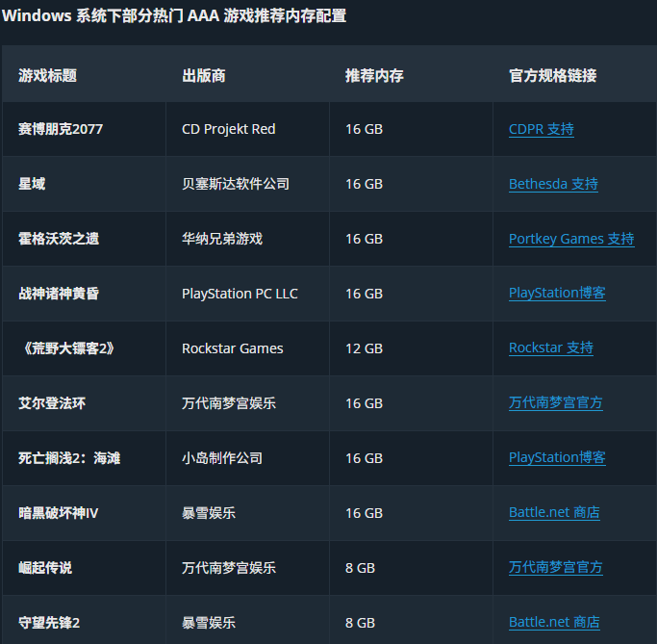Open 万代南梦宫官方 link in 崛起传说 row
This screenshot has width=657, height=644.
[x=556, y=567]
